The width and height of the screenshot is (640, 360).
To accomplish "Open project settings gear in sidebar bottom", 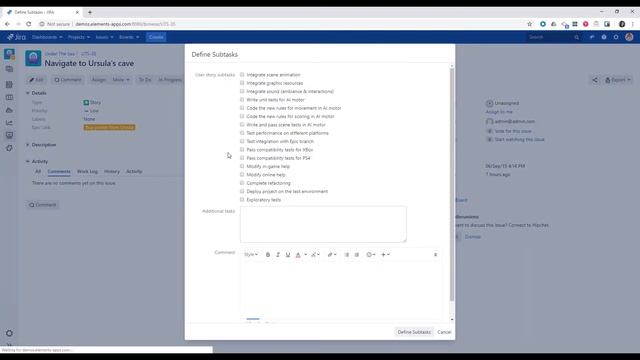I will (9, 333).
